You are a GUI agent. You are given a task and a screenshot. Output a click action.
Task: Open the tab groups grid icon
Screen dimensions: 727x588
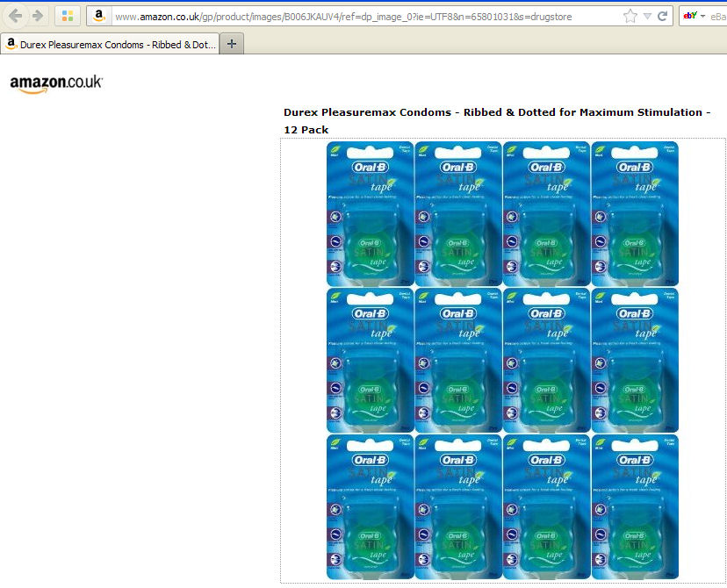68,16
